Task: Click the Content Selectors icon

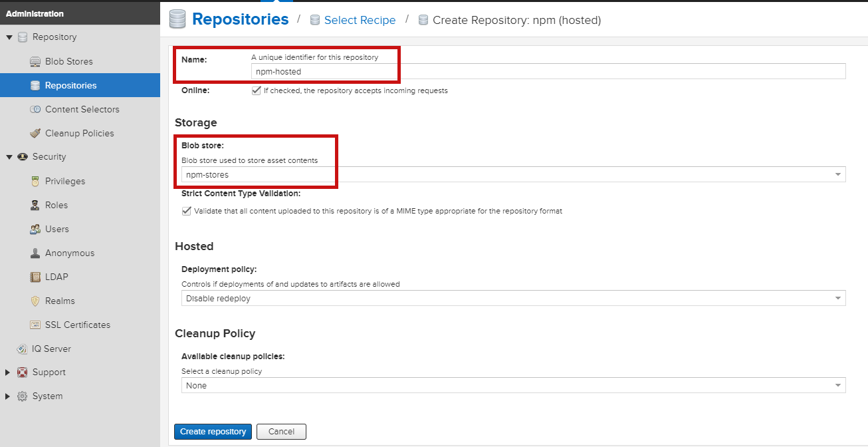Action: click(35, 110)
